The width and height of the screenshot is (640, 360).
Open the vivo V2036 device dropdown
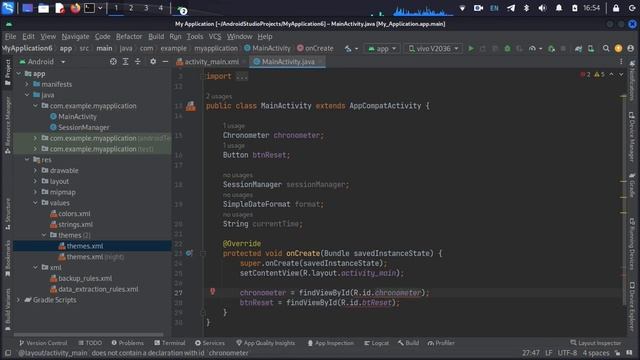pos(433,49)
